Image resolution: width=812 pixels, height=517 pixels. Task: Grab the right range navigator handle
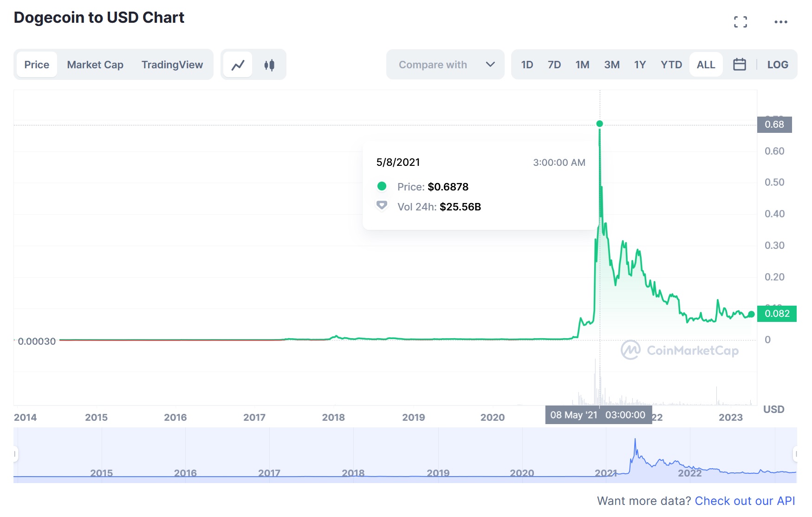[795, 454]
